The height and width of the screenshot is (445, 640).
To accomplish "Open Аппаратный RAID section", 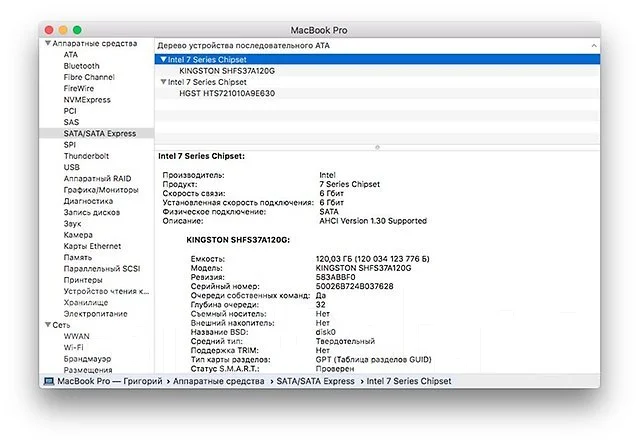I will (97, 178).
